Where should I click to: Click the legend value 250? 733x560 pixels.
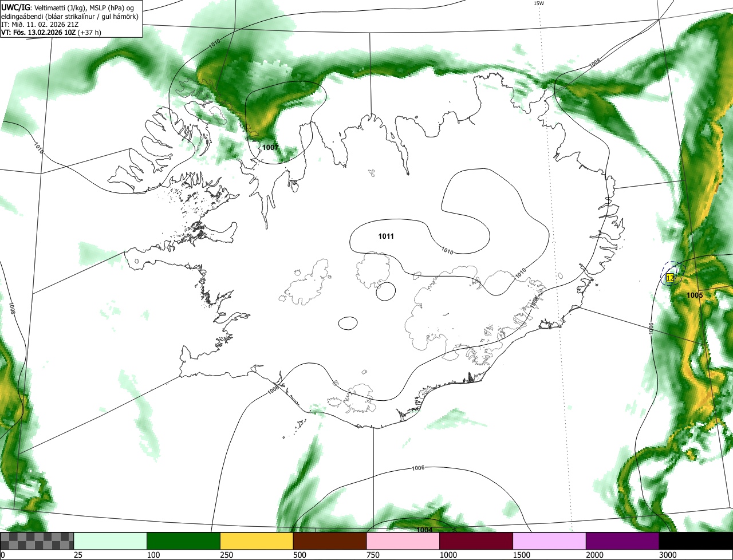pyautogui.click(x=226, y=555)
